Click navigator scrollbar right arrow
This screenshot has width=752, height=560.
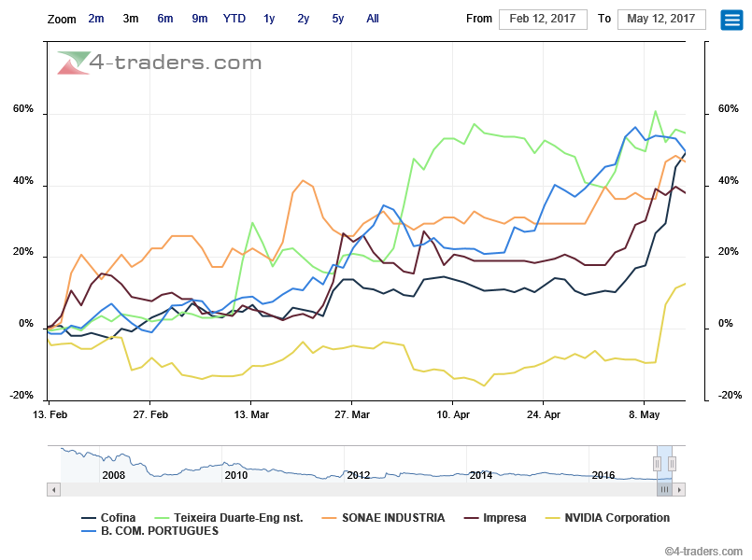point(678,490)
